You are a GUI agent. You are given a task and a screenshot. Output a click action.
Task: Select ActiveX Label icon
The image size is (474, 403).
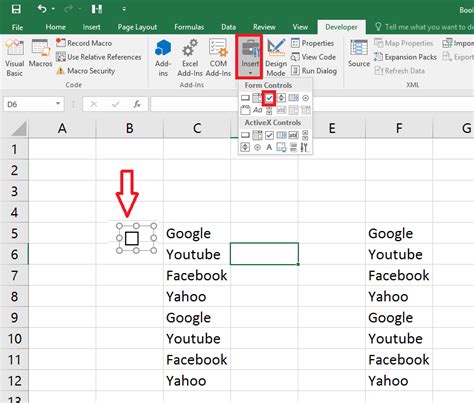pos(269,147)
